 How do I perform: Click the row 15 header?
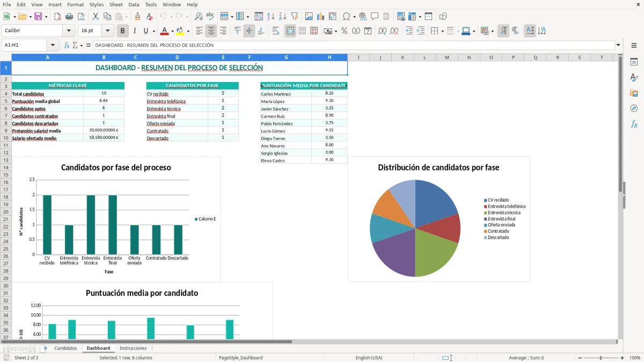(6, 175)
